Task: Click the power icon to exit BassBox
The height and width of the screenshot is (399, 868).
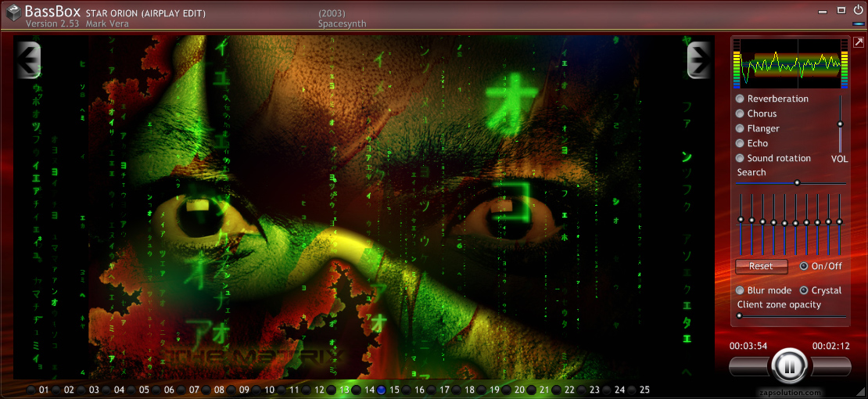Action: tap(858, 10)
